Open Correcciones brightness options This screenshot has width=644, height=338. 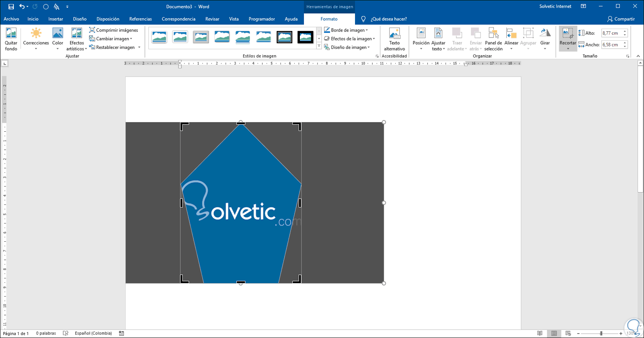point(36,39)
